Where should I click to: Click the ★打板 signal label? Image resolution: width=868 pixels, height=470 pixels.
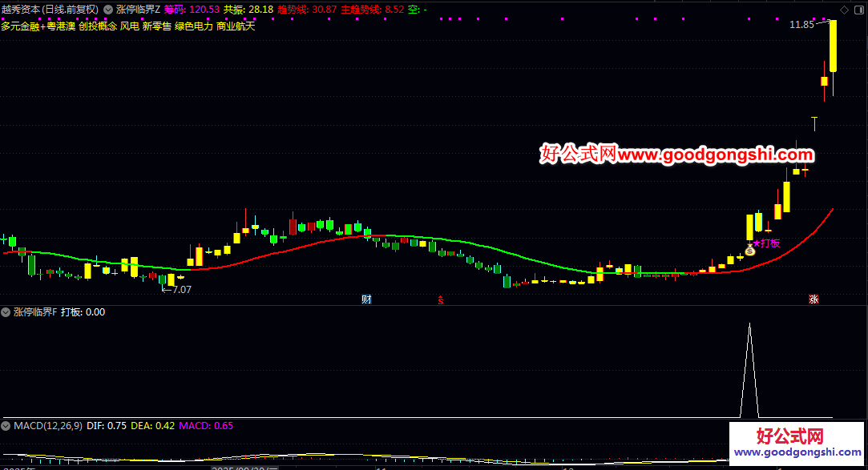point(767,243)
